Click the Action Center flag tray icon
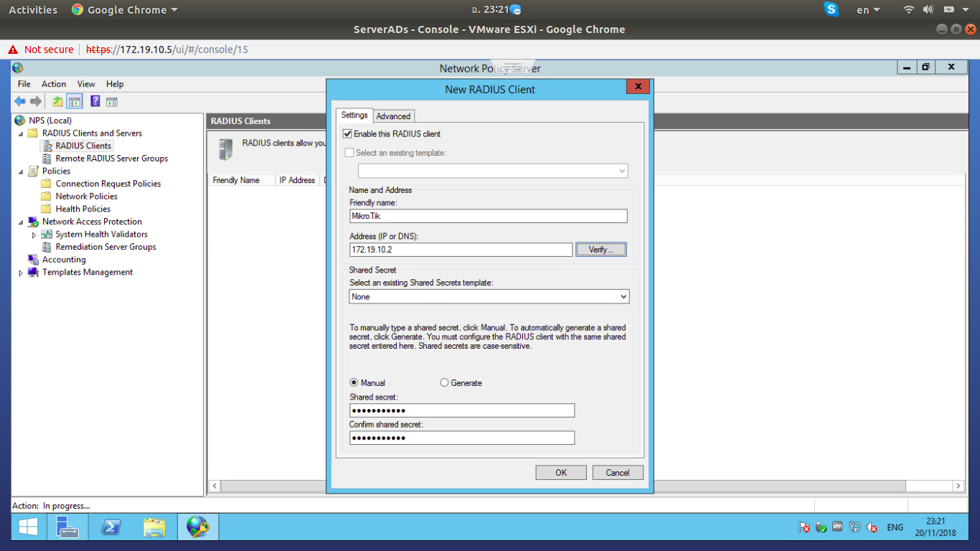This screenshot has height=551, width=980. click(x=804, y=527)
